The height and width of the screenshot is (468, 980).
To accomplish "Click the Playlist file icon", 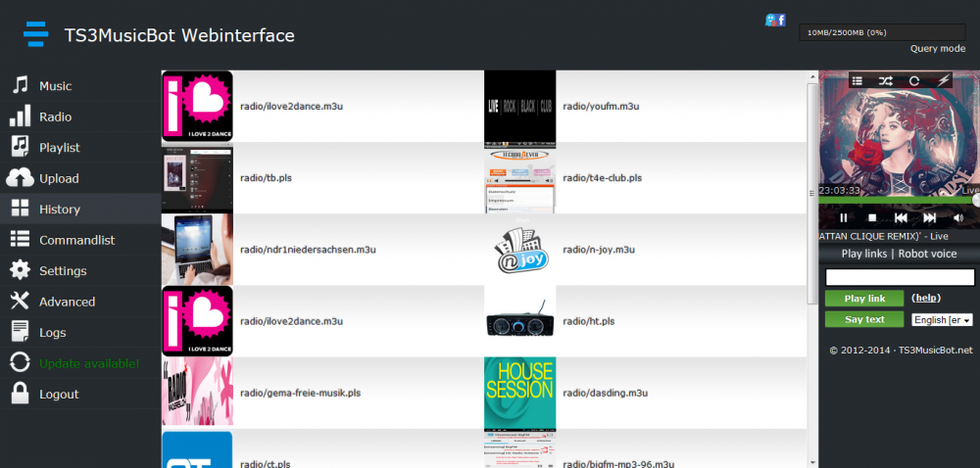I will pyautogui.click(x=20, y=147).
